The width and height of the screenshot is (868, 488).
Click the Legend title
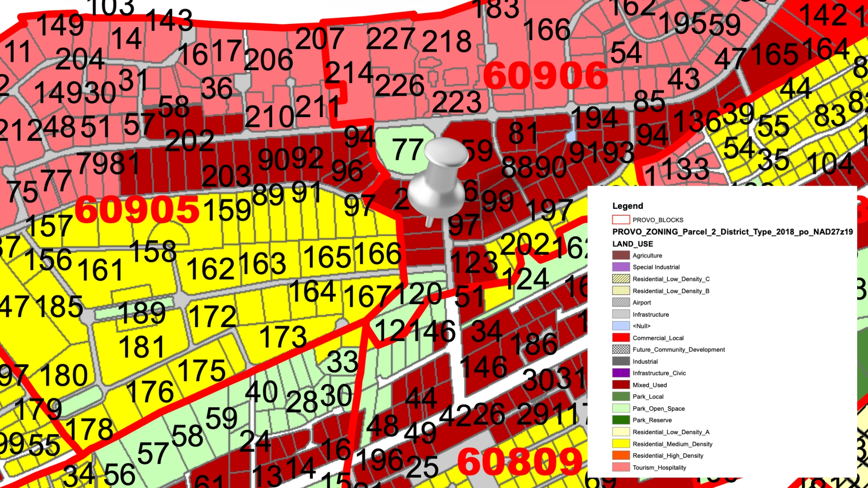[x=627, y=206]
